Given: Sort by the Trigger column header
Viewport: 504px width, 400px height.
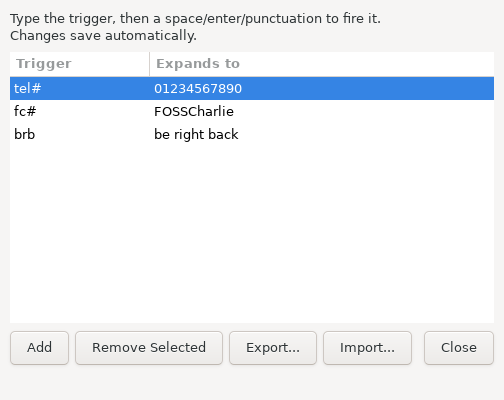Looking at the screenshot, I should (x=80, y=64).
